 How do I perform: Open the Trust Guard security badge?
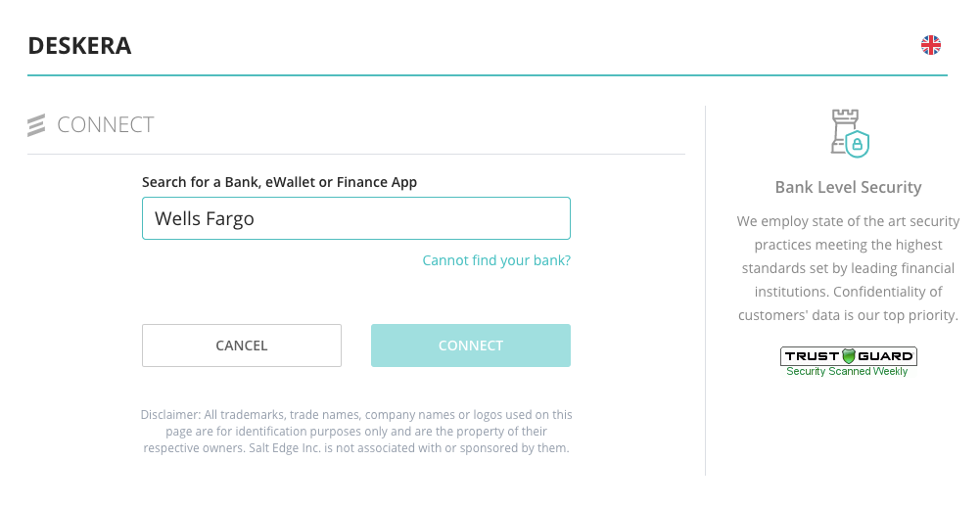point(848,362)
